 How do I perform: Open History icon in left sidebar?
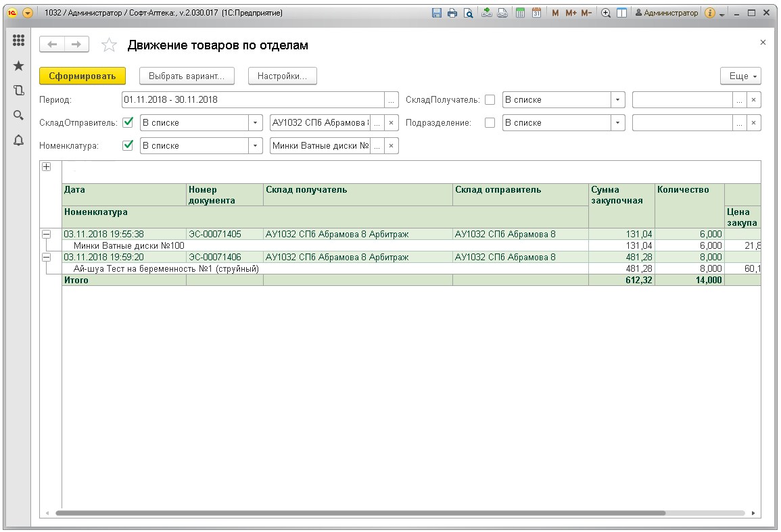point(19,90)
